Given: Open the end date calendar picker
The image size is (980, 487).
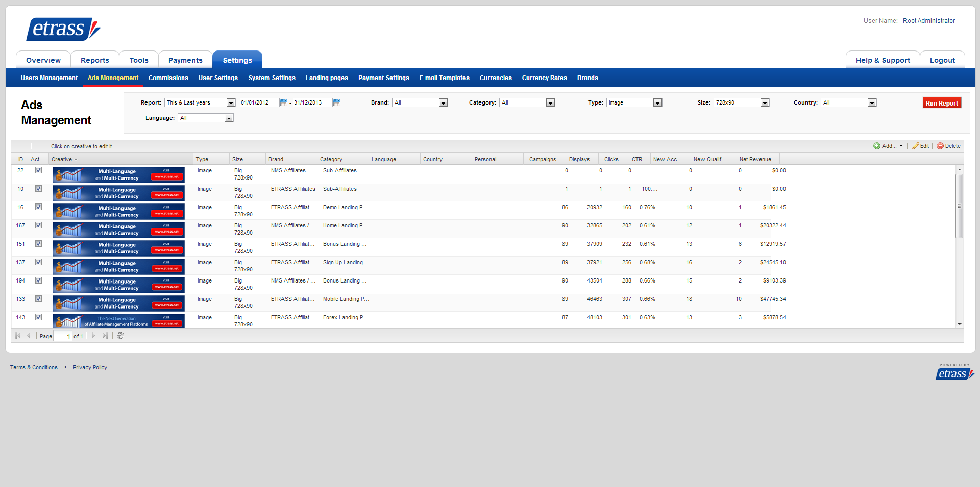Looking at the screenshot, I should tap(337, 103).
